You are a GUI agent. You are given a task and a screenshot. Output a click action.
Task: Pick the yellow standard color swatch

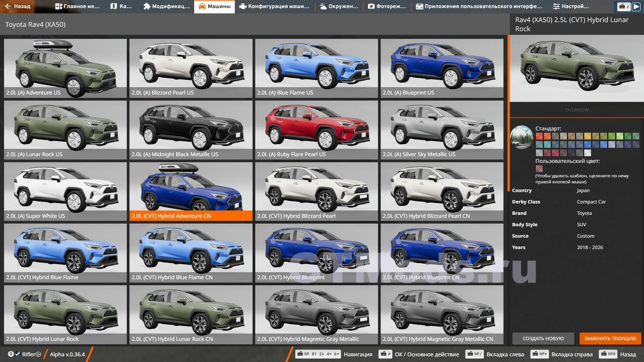(x=587, y=136)
